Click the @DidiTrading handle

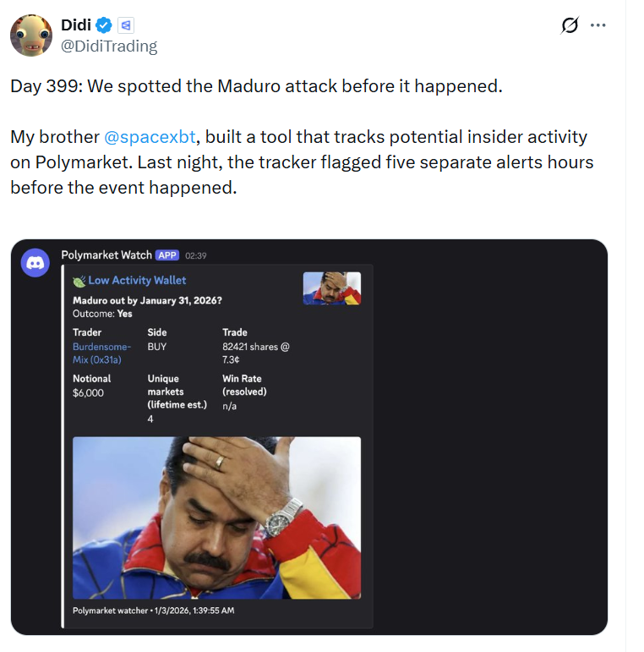point(109,47)
